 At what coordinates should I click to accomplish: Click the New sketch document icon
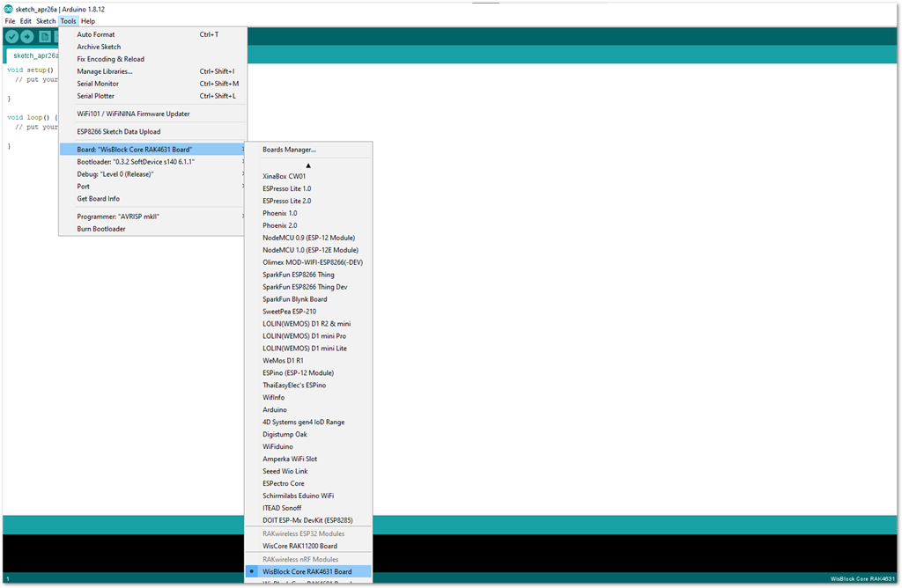[x=45, y=36]
